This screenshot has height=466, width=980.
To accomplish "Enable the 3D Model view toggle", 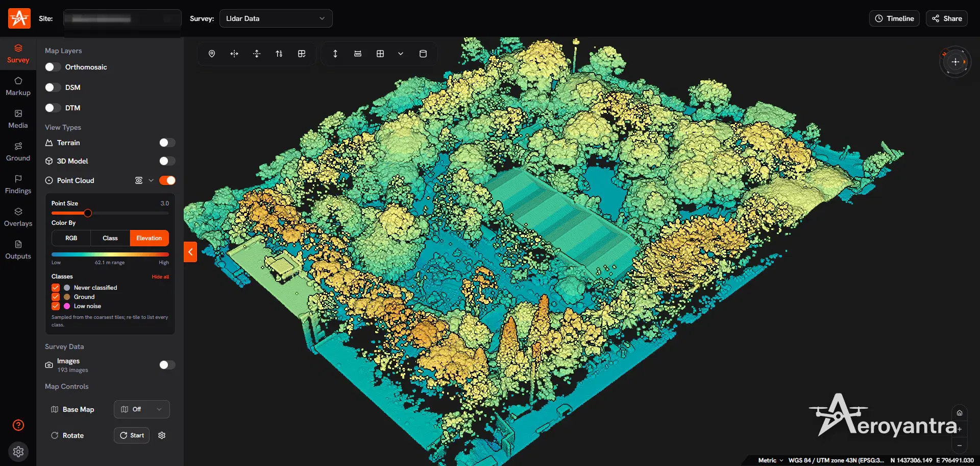I will click(x=167, y=161).
